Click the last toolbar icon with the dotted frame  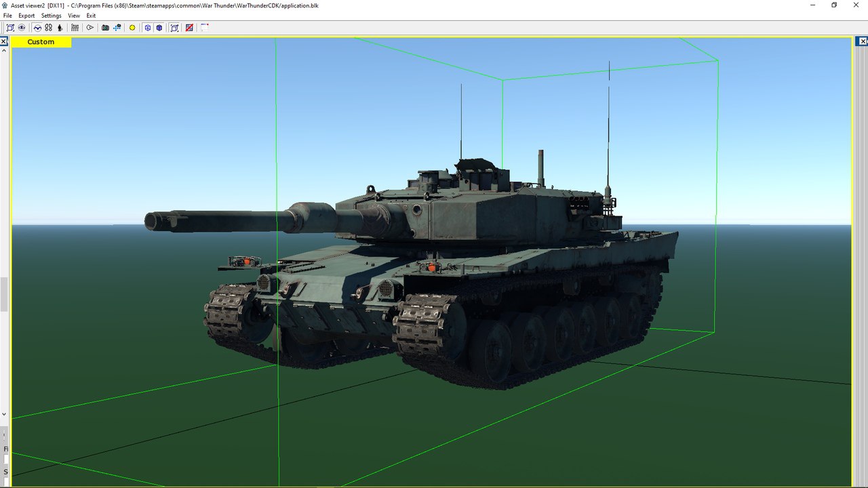tap(204, 28)
